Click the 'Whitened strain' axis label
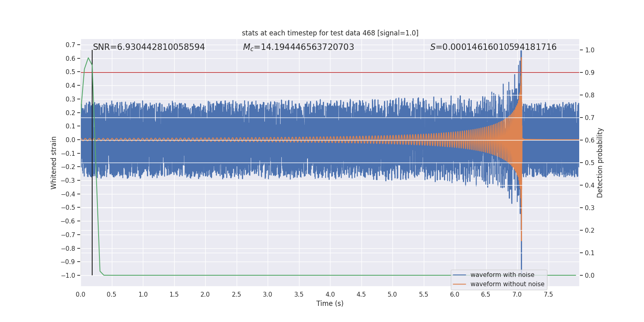644x322 pixels. pyautogui.click(x=54, y=163)
